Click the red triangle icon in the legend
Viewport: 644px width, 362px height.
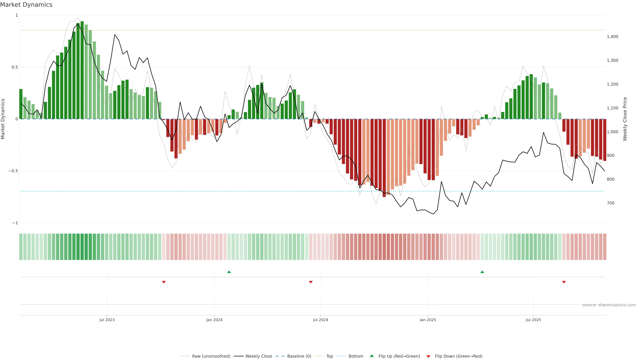pyautogui.click(x=428, y=356)
